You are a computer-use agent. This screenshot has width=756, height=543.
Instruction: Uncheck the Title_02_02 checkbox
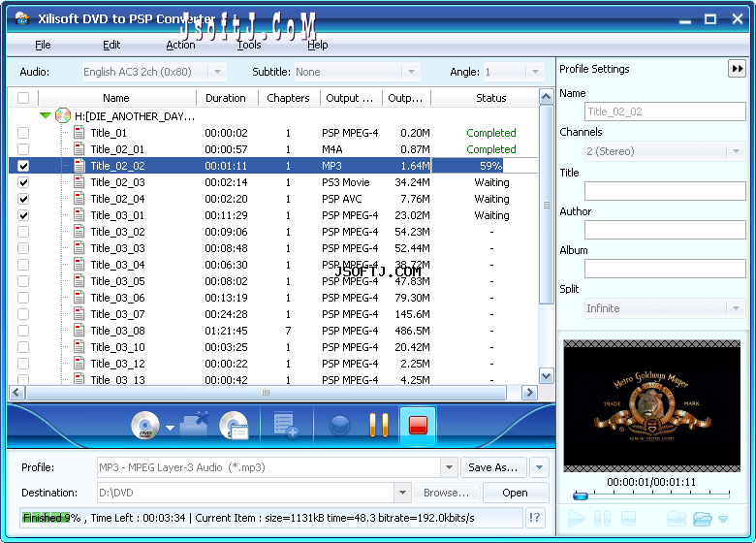pos(23,166)
